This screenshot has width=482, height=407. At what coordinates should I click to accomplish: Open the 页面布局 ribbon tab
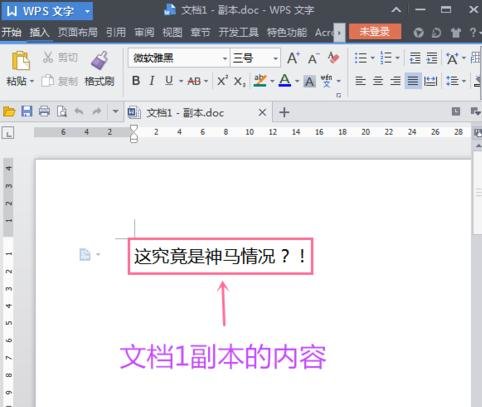pos(78,32)
